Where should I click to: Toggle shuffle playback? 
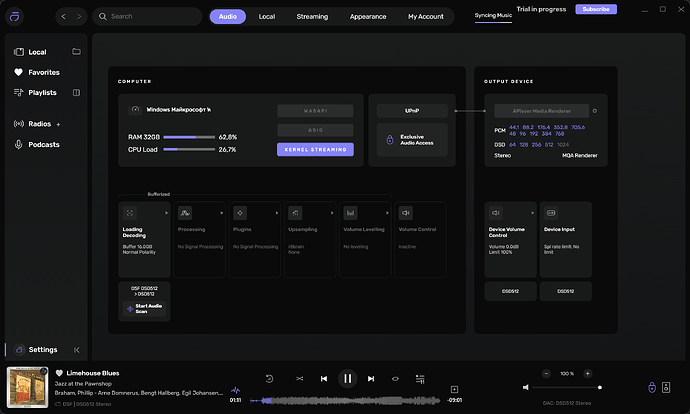tap(300, 379)
